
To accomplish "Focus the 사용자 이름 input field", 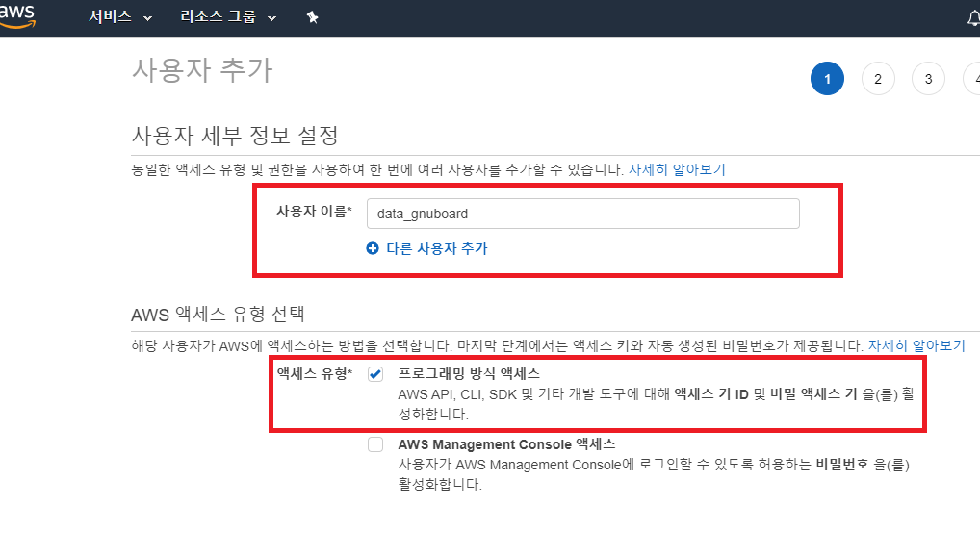I will click(583, 214).
